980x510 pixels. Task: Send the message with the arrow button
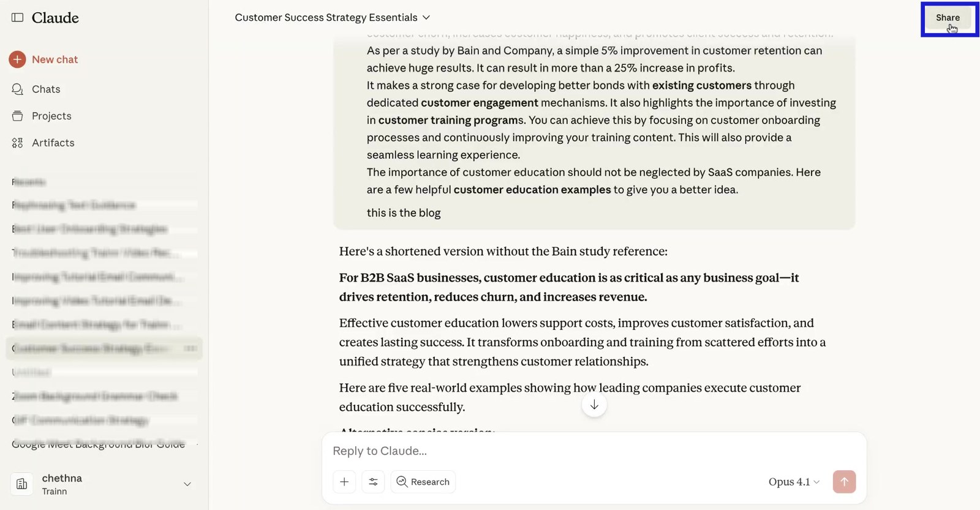pyautogui.click(x=844, y=482)
